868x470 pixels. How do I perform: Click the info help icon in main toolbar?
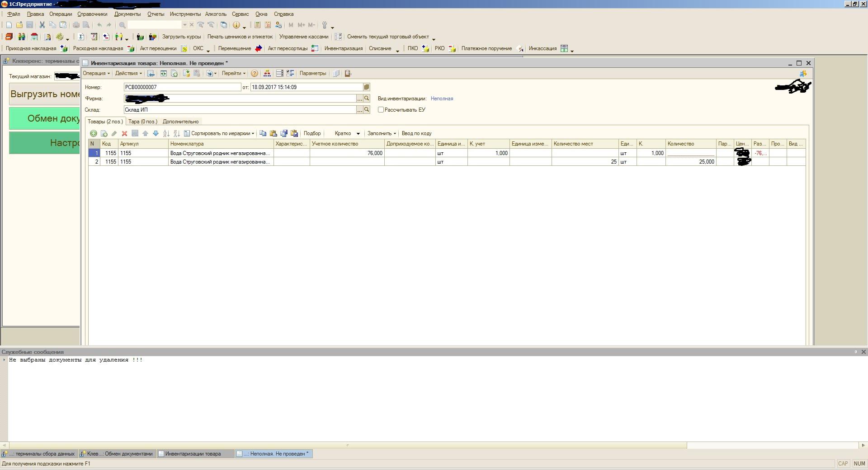coord(236,25)
